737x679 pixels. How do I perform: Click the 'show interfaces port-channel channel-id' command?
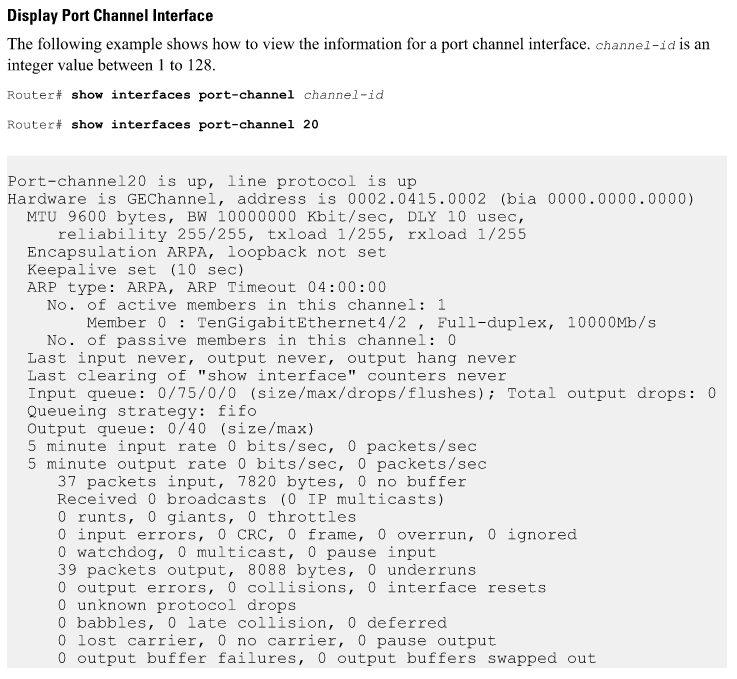[x=227, y=95]
